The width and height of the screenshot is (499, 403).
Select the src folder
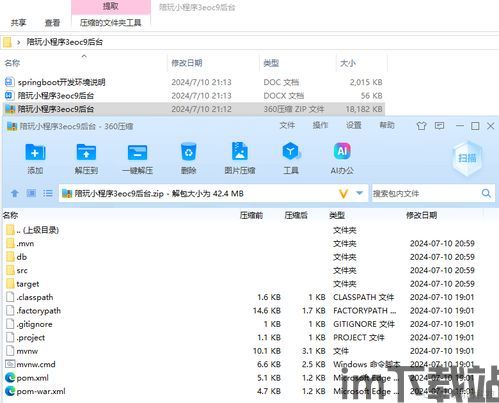(22, 270)
